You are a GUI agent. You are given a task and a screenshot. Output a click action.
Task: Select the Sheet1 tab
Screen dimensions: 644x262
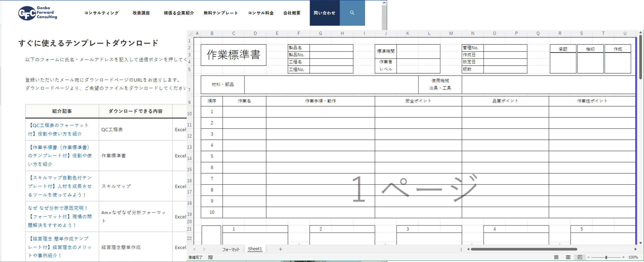[x=255, y=249]
